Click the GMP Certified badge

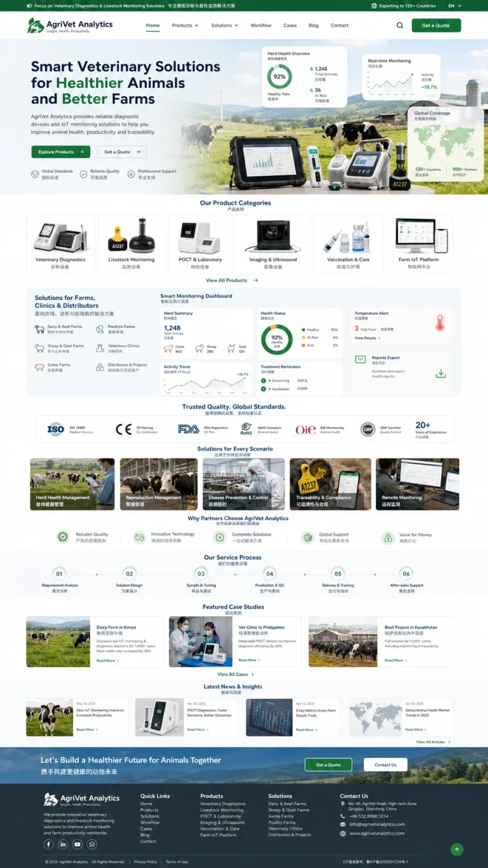pos(368,429)
